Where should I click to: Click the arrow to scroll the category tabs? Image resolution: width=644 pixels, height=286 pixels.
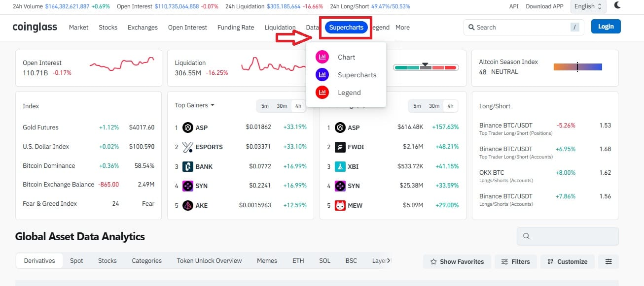[389, 260]
